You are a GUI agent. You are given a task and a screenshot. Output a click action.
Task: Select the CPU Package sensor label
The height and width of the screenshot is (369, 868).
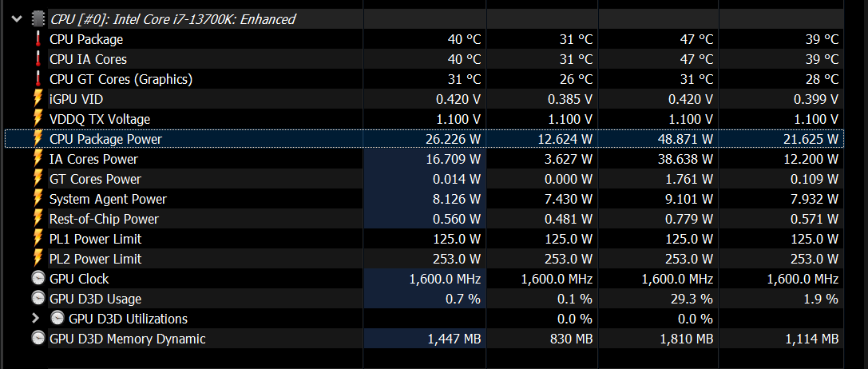pos(85,39)
